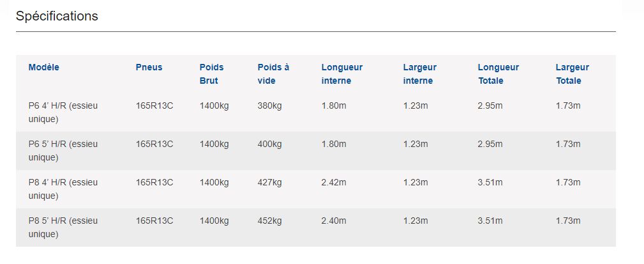The height and width of the screenshot is (264, 644).
Task: Click the Largeur Totale column header
Action: click(x=572, y=74)
